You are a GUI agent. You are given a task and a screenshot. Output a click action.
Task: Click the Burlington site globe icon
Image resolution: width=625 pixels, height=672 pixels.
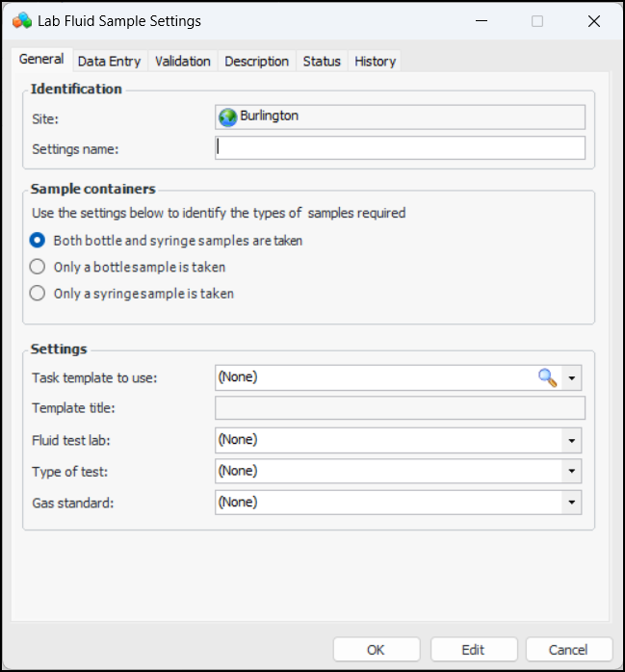click(228, 116)
